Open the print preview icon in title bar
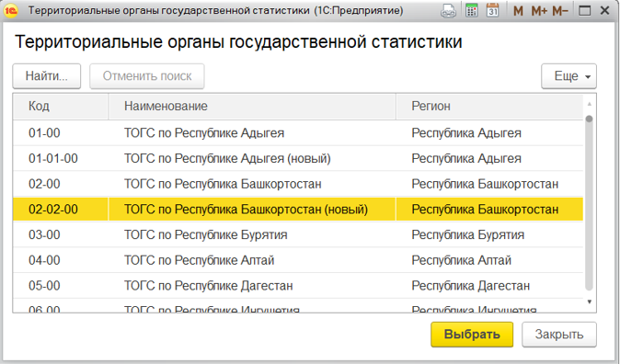 tap(448, 11)
